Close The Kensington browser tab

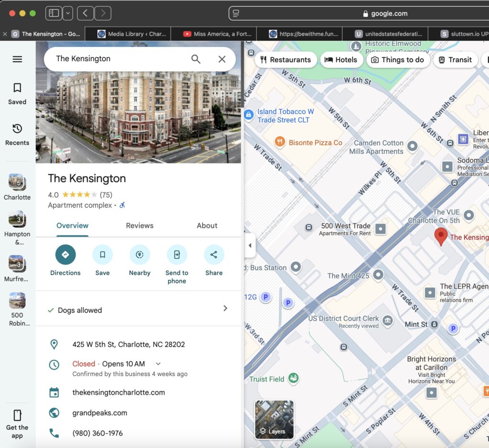pos(5,34)
